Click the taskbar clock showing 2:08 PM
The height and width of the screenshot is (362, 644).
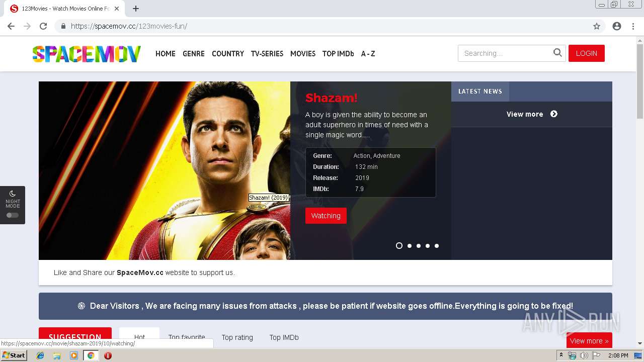pos(618,355)
